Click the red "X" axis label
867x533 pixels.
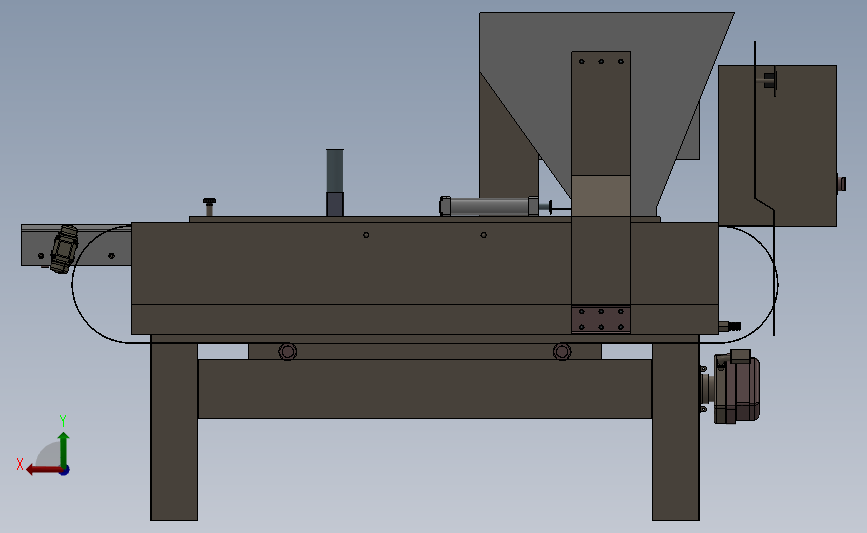(20, 464)
